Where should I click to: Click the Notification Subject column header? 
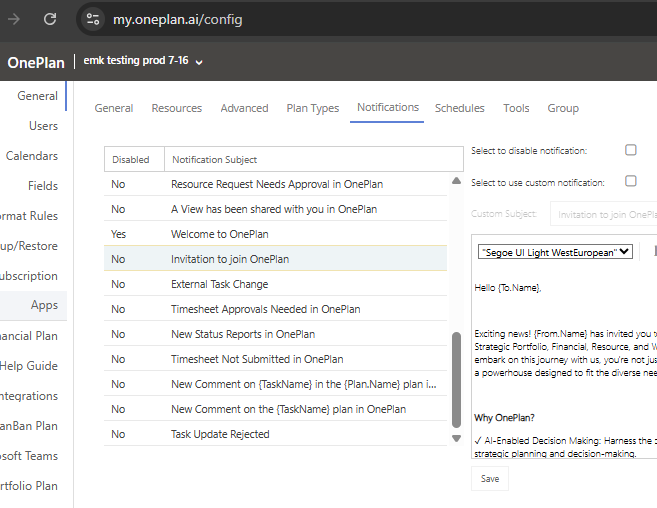314,159
